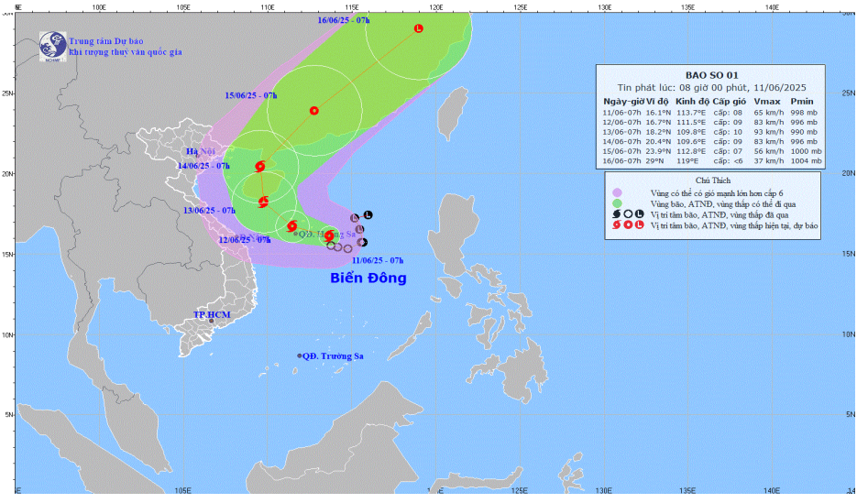
Task: Click the '65 km/h' Vmax value
Action: 769,113
